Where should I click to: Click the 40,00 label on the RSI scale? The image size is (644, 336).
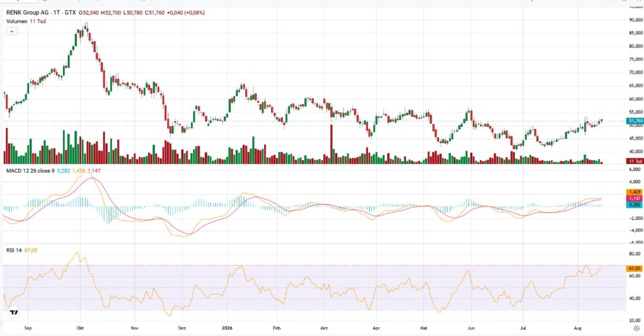pos(635,298)
